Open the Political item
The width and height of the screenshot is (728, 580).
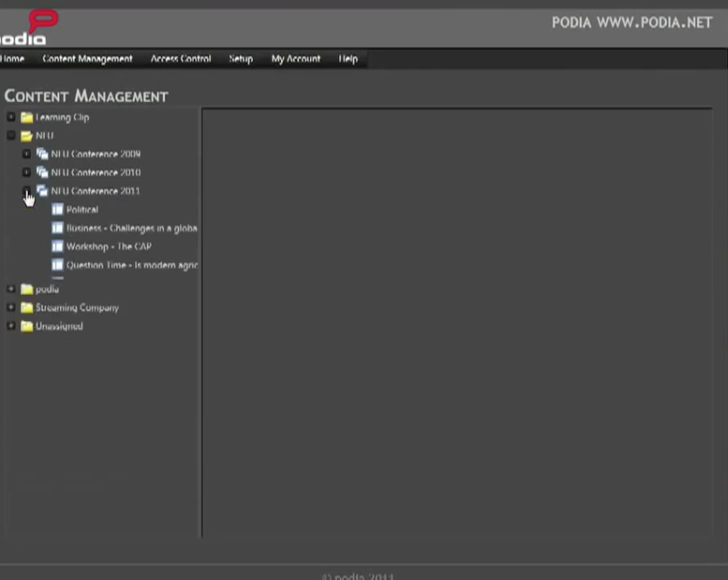click(x=82, y=209)
